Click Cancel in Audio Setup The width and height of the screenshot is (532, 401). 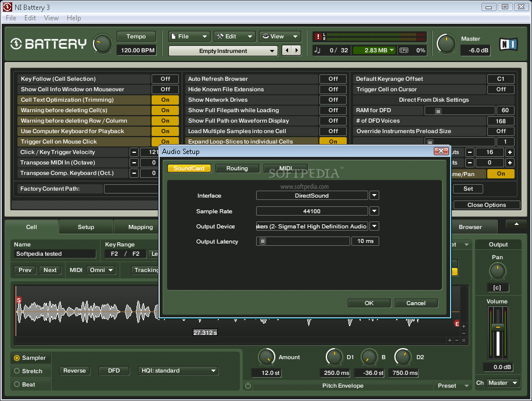416,303
